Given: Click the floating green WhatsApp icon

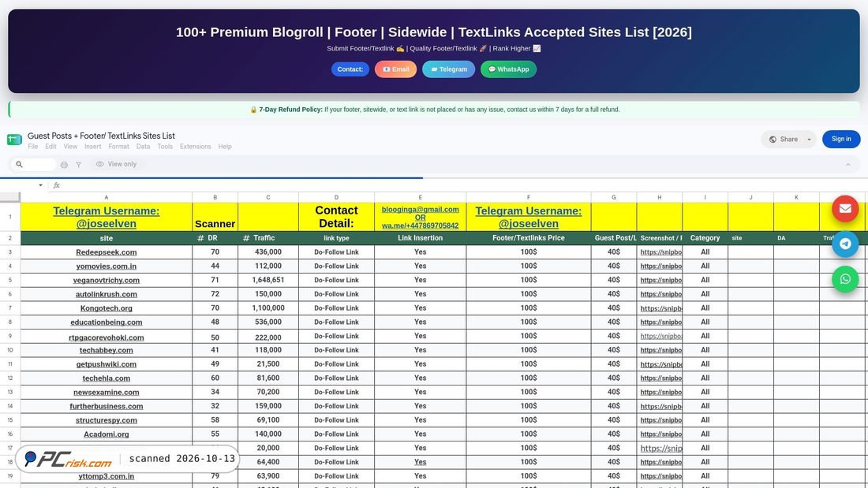Looking at the screenshot, I should 845,279.
